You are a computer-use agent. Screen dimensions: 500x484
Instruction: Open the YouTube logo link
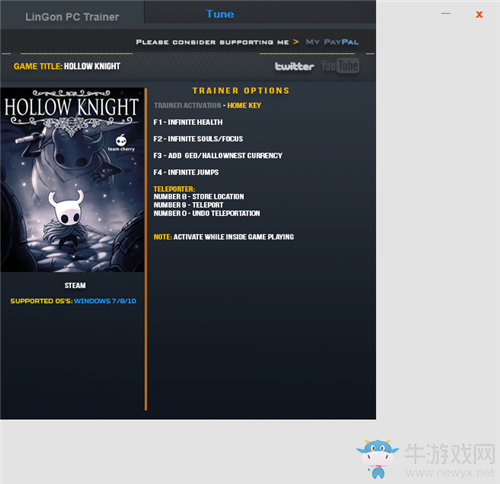tap(340, 66)
